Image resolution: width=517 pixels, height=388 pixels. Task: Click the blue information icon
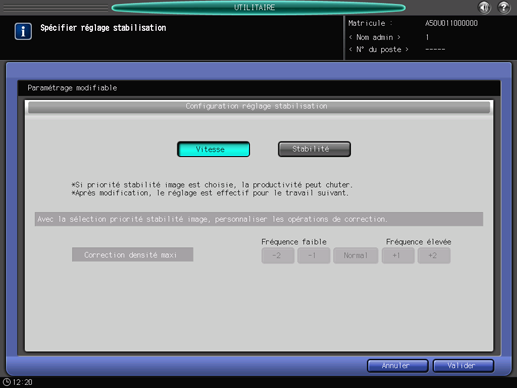click(x=23, y=31)
